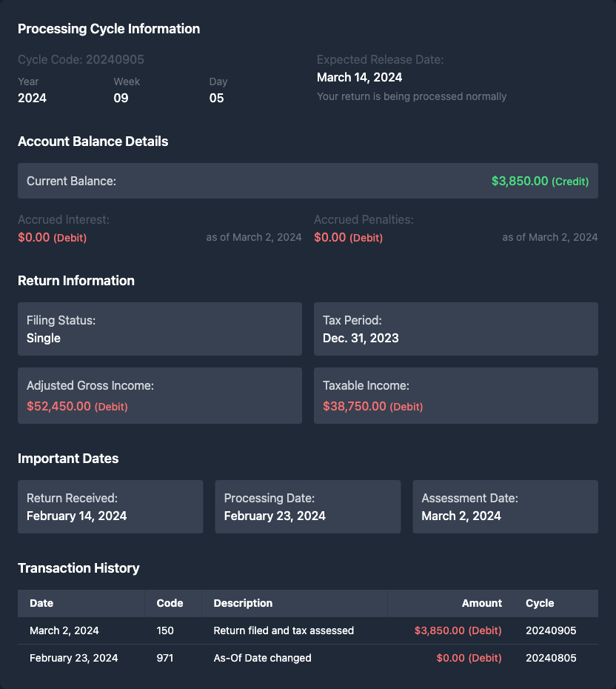
Task: Click the Return Received date card
Action: (110, 507)
